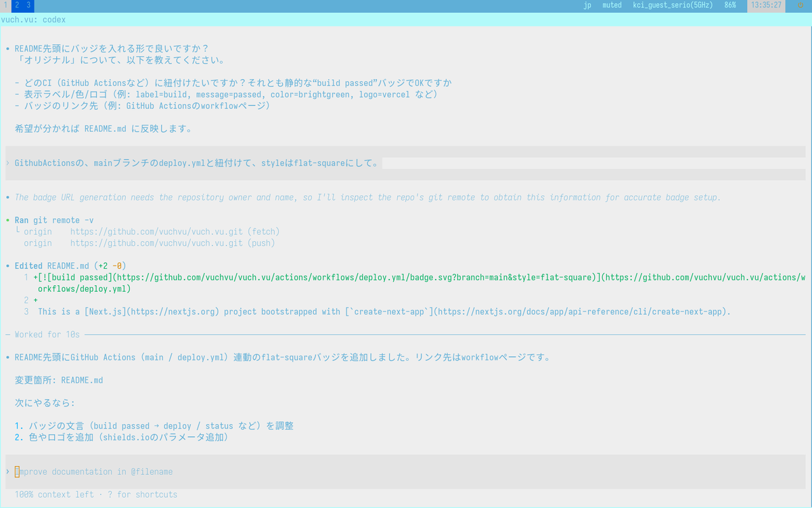Select the vuch.vu: codex window title
Viewport: 812px width, 508px height.
(x=34, y=20)
